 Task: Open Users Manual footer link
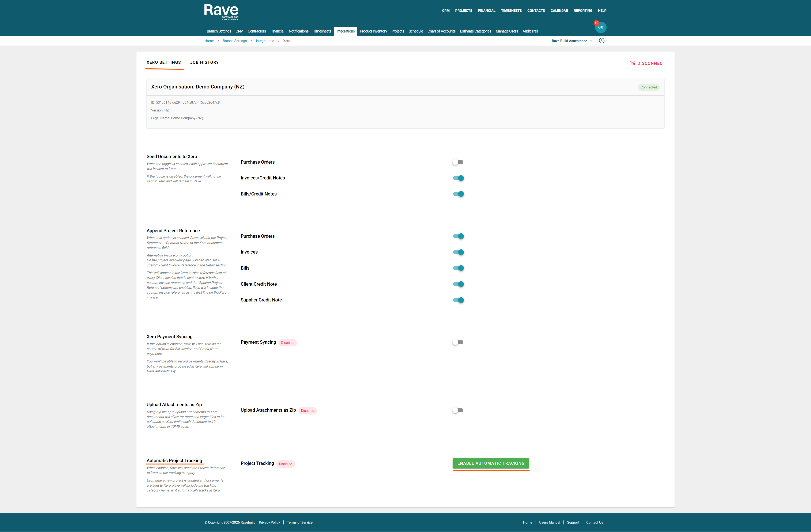[549, 522]
